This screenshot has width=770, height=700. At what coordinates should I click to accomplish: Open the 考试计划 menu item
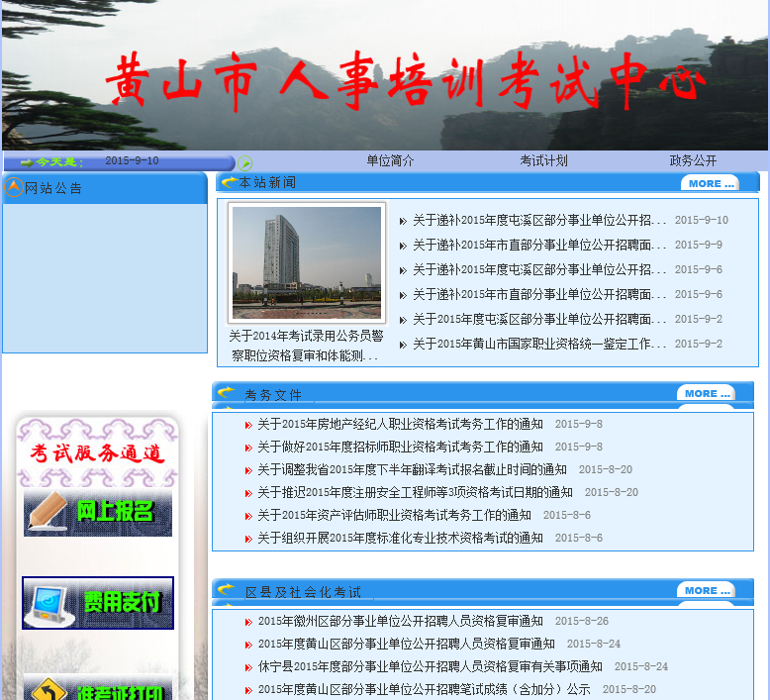click(543, 160)
